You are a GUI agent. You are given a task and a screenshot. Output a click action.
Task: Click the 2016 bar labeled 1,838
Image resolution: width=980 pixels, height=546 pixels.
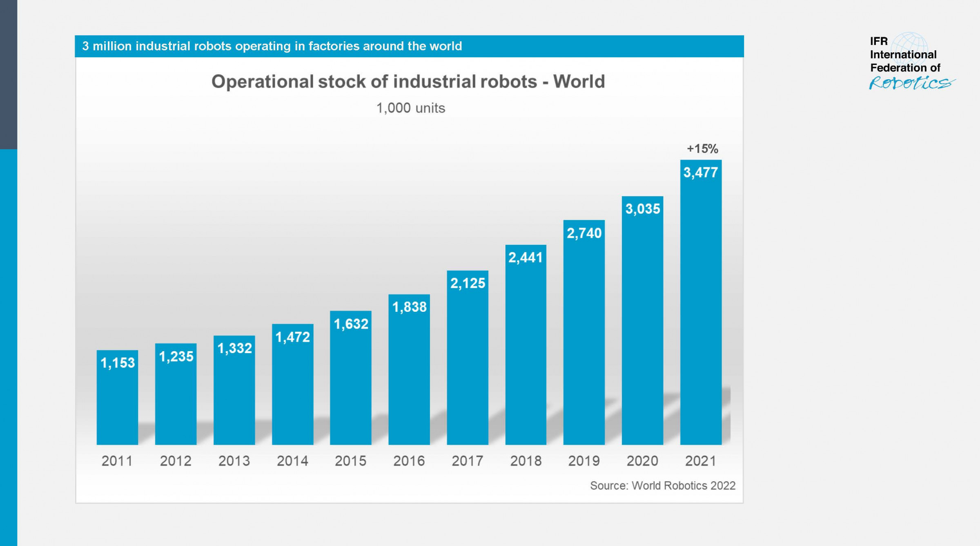pos(409,370)
